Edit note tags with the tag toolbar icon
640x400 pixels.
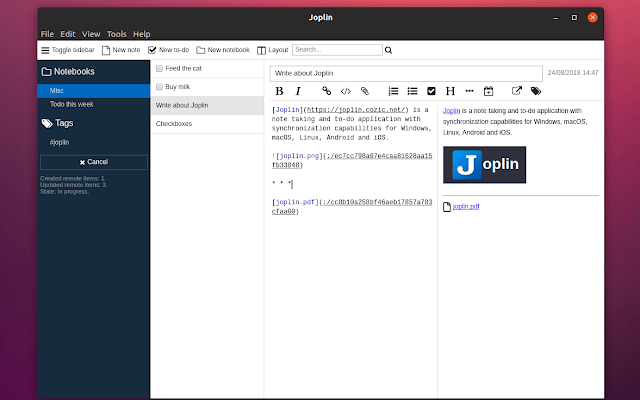pyautogui.click(x=536, y=91)
